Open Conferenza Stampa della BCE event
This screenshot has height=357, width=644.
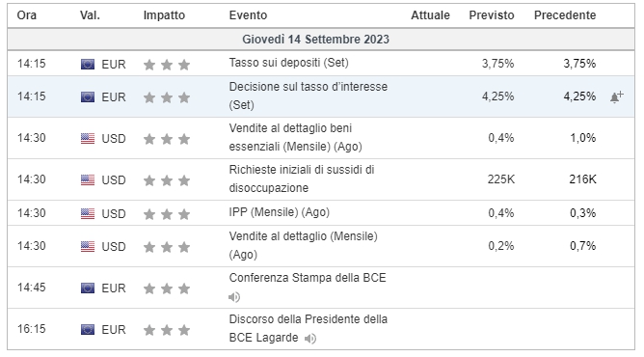click(x=308, y=278)
